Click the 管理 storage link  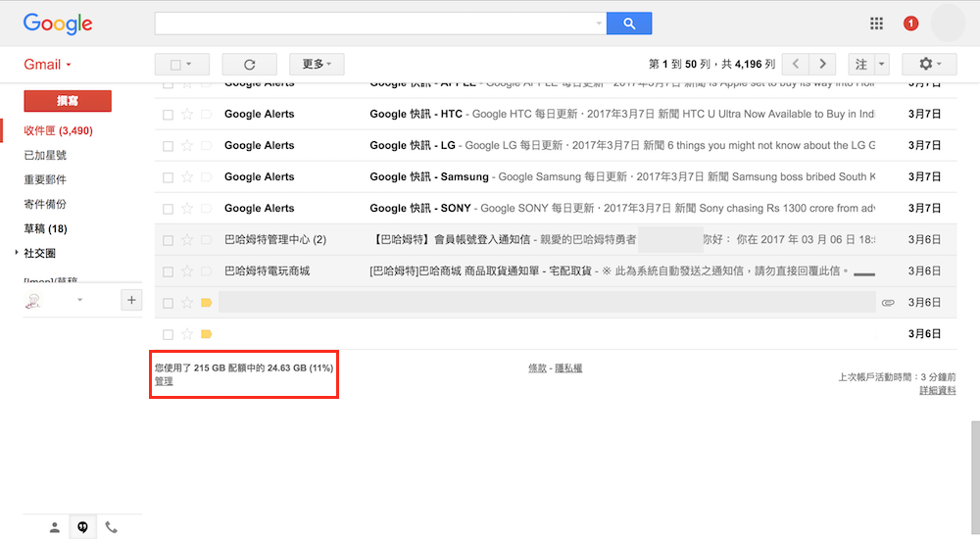click(x=164, y=381)
